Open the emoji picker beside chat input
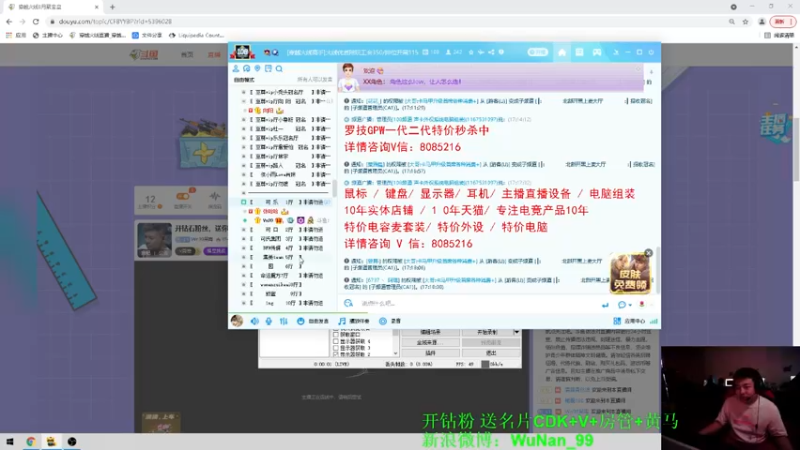The width and height of the screenshot is (800, 450). pyautogui.click(x=348, y=303)
